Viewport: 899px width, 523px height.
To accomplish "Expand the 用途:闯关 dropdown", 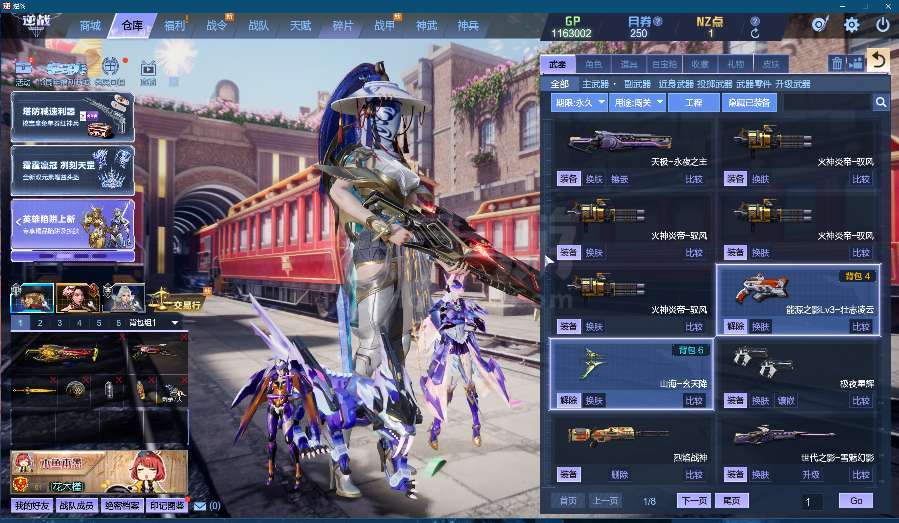I will point(637,103).
